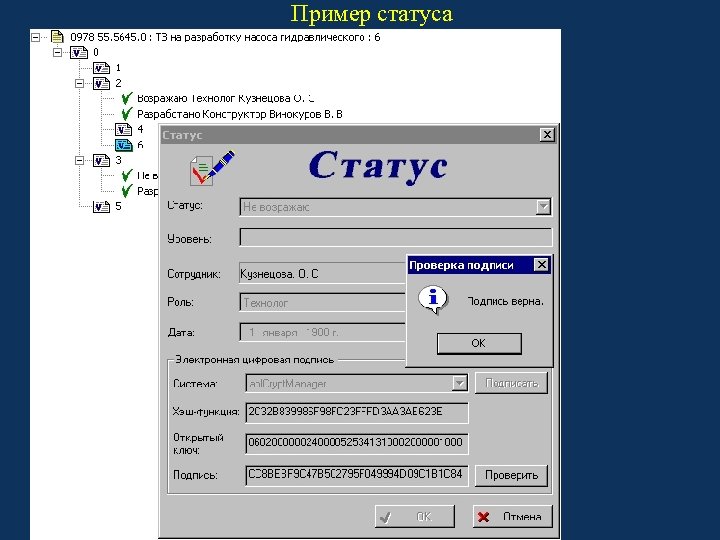
Task: Close the Проверка подписи dialog
Action: pos(541,265)
